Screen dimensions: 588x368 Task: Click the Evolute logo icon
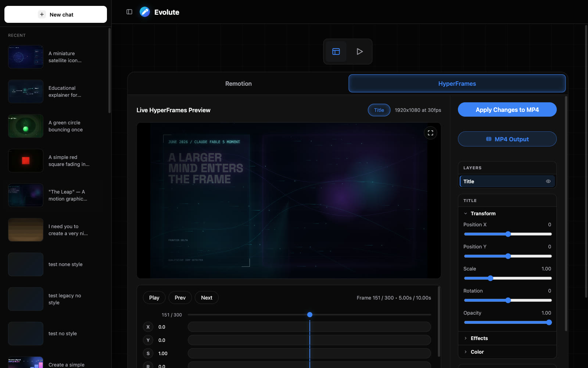[x=145, y=12]
